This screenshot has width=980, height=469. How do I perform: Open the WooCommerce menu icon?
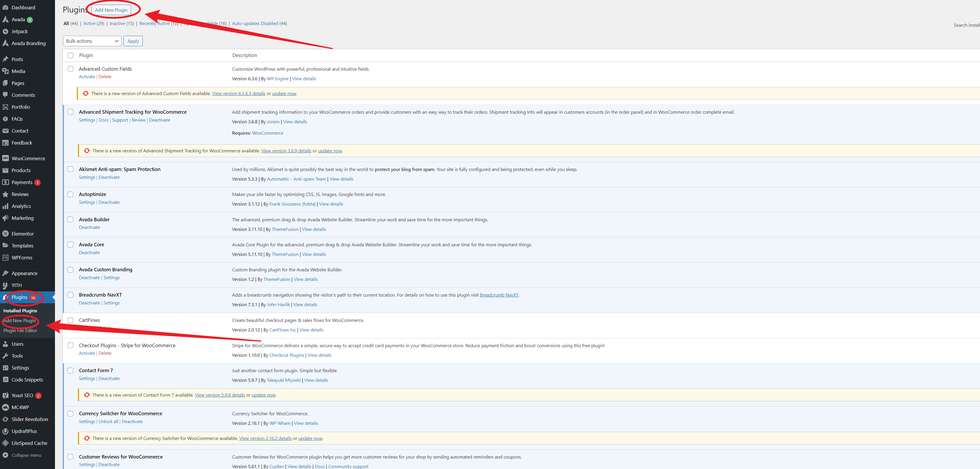6,158
